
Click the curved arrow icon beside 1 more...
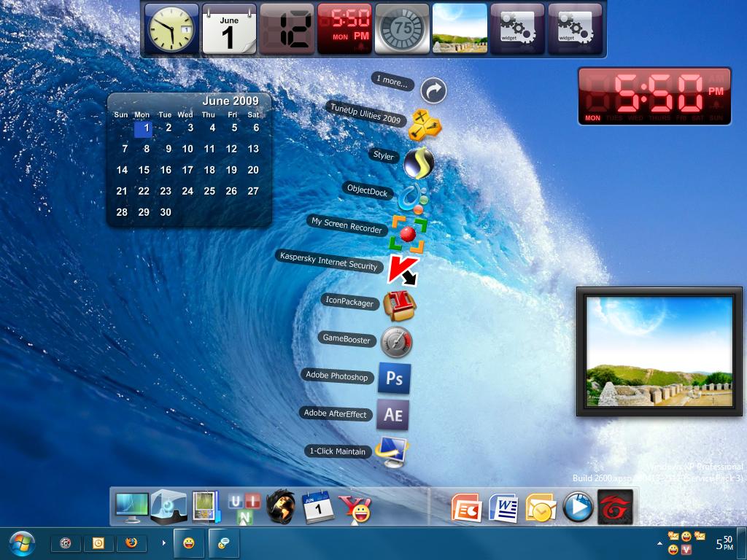(x=433, y=90)
